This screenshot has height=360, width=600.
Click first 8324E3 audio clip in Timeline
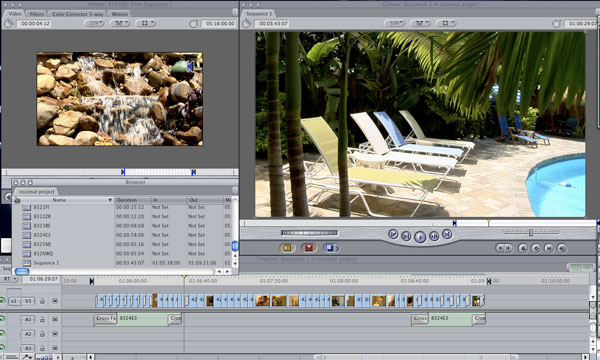[142, 320]
